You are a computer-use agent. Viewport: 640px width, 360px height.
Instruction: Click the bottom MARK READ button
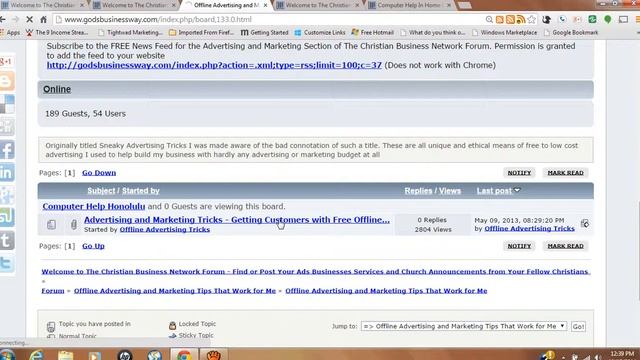(565, 246)
